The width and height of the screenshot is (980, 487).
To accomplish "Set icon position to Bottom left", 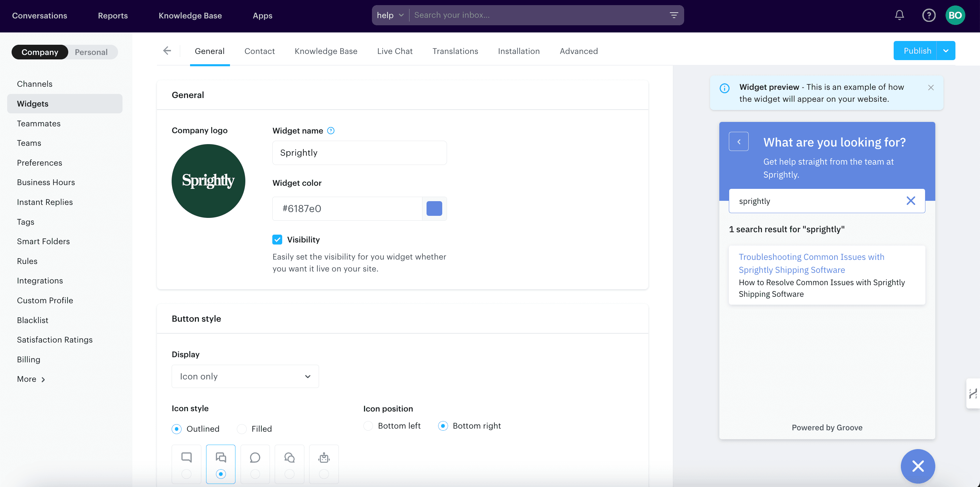I will (368, 426).
